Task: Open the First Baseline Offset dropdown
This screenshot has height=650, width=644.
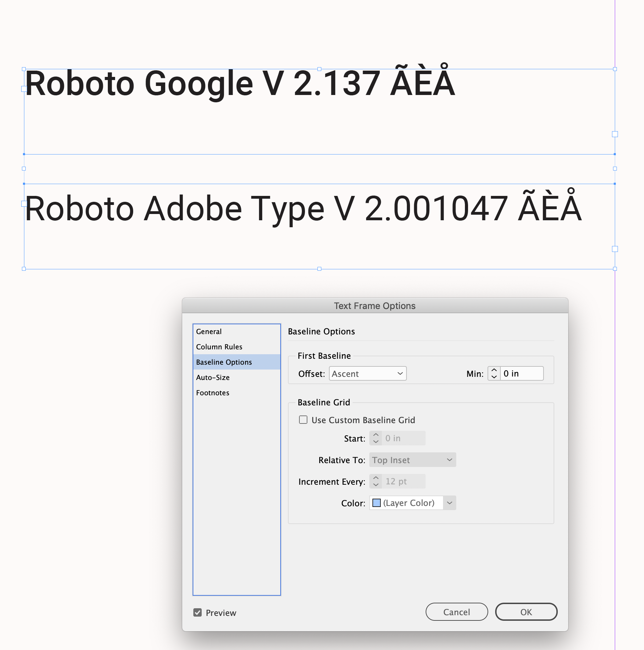Action: click(x=367, y=373)
